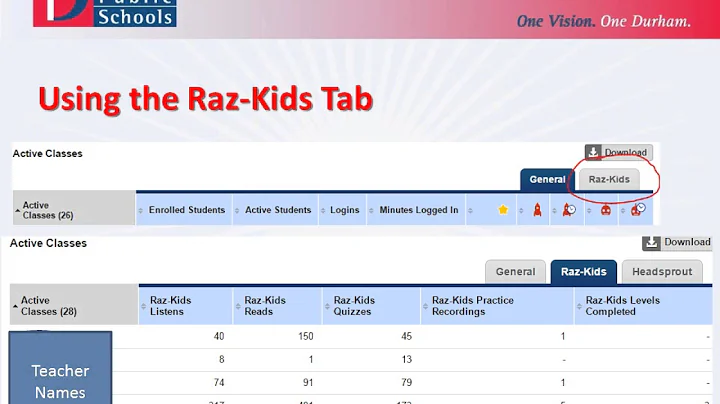Click the lower 'Active Classes' section title

(48, 243)
